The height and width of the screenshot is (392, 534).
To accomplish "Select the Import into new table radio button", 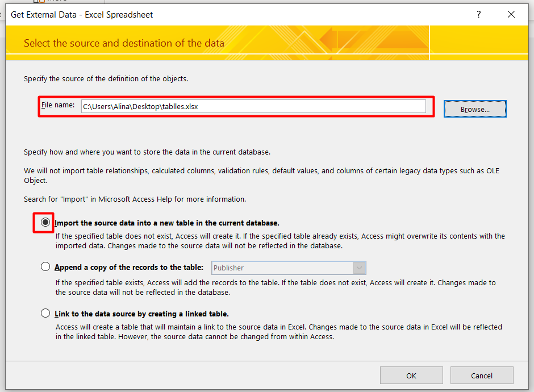I will (x=45, y=223).
